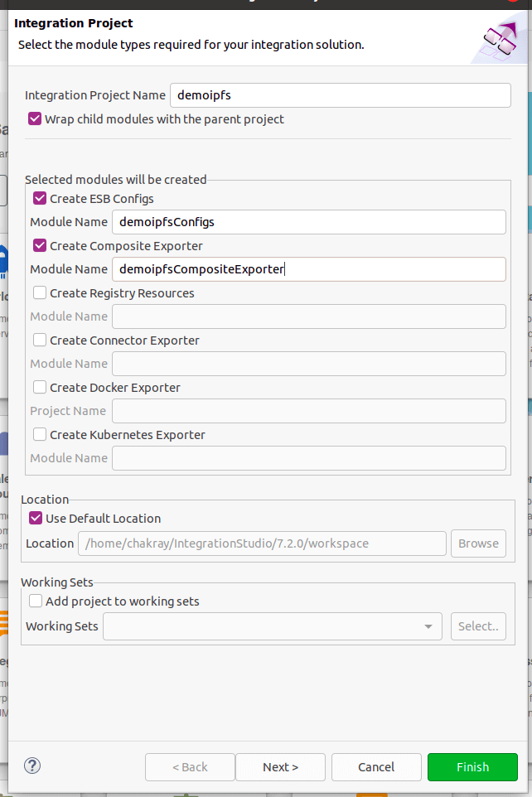Click the Integration Project Name field
Viewport: 532px width, 797px height.
[x=340, y=95]
